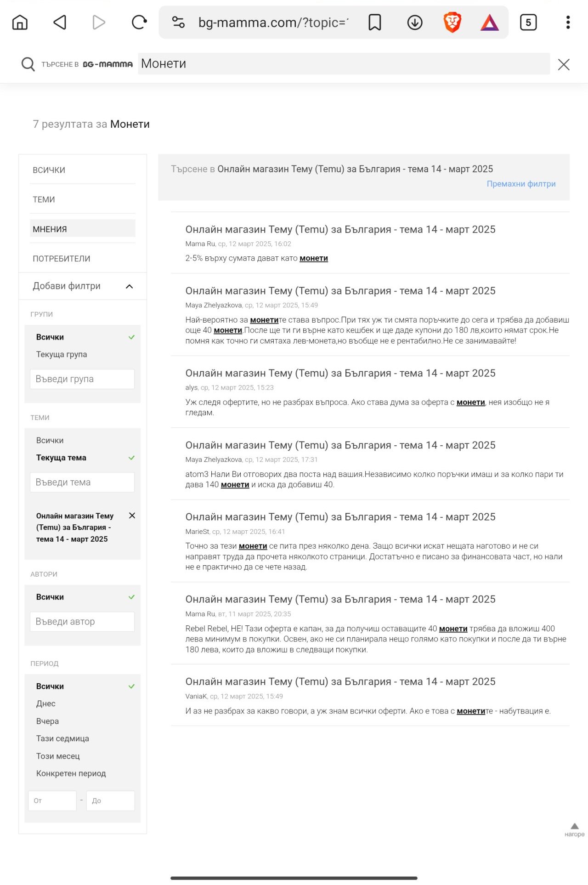Image resolution: width=588 pixels, height=885 pixels.
Task: Select Текуща група group filter
Action: click(62, 354)
